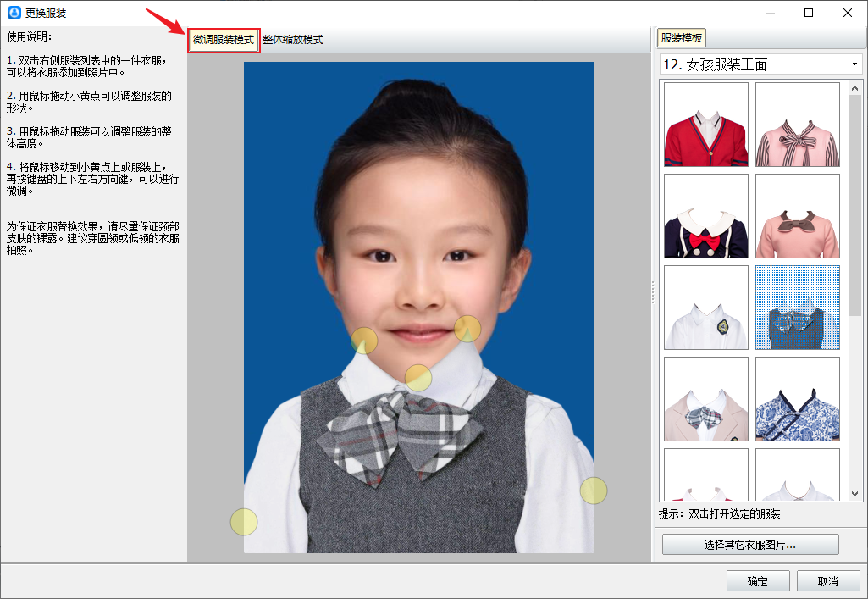Click the yellow control point on right collar
This screenshot has height=599, width=868.
[467, 329]
